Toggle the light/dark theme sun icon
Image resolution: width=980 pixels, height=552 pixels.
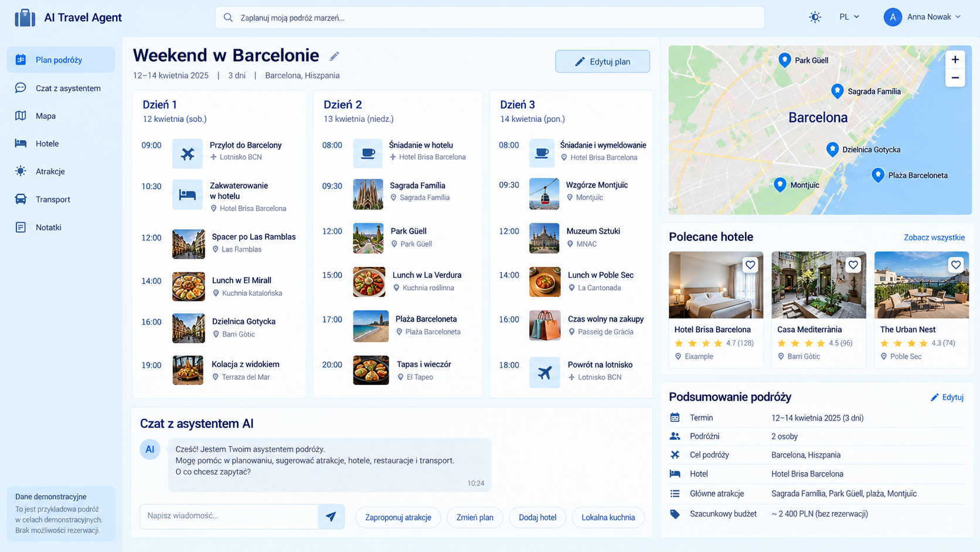tap(815, 17)
